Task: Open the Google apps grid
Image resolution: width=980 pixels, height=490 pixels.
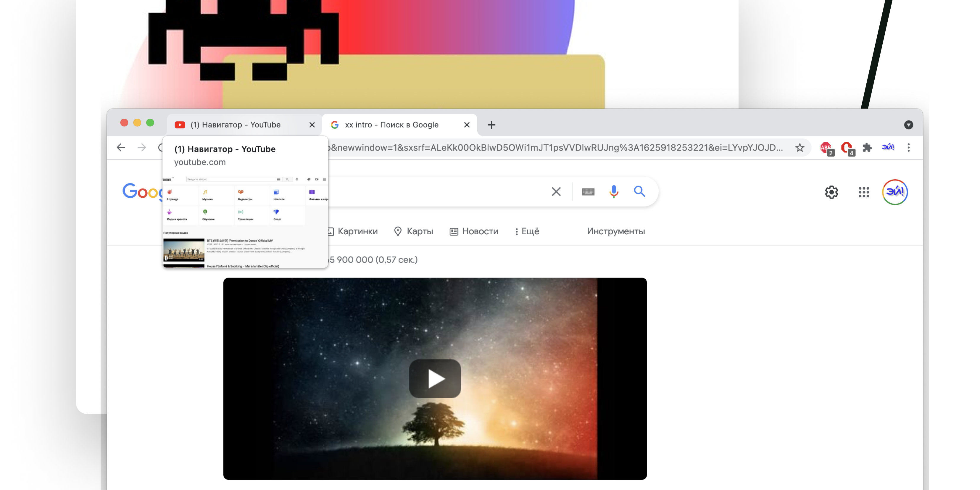Action: point(864,192)
